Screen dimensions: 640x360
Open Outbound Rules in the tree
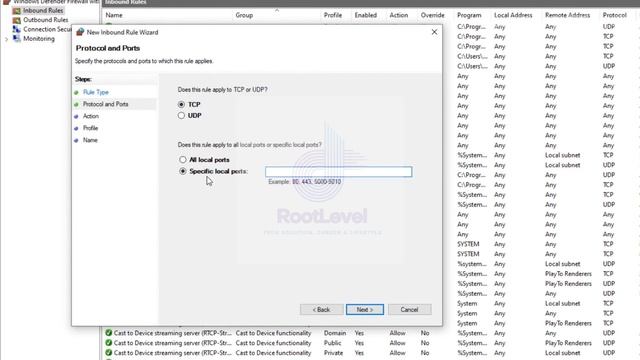[45, 20]
